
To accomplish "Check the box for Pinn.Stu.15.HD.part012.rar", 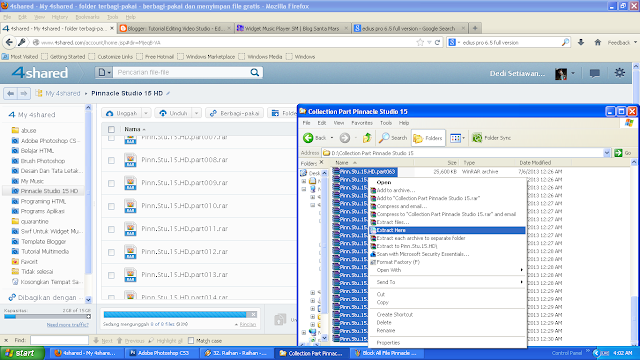I will click(111, 252).
